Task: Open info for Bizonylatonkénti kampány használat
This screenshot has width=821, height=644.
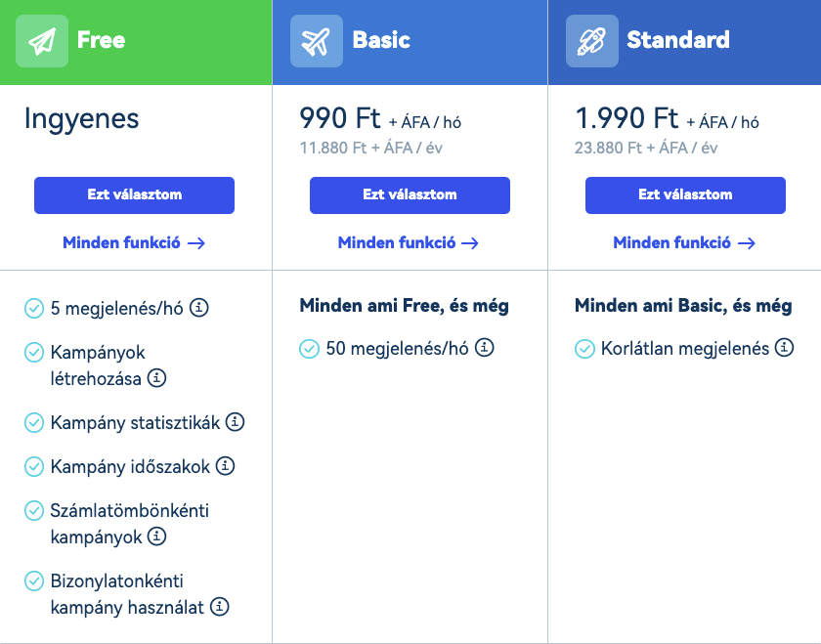Action: coord(219,607)
